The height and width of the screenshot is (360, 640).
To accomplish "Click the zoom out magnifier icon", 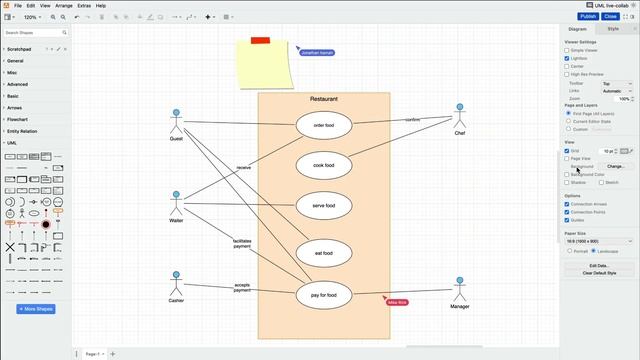I will pos(63,17).
